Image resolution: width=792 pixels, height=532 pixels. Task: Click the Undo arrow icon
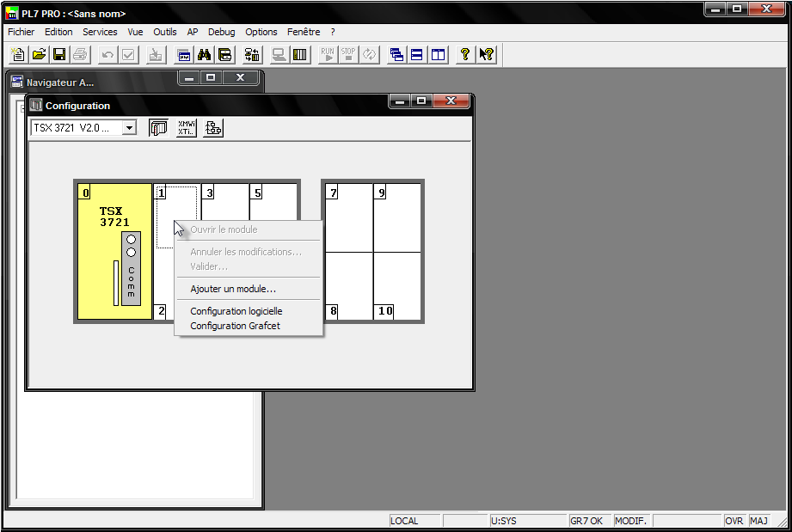click(107, 54)
